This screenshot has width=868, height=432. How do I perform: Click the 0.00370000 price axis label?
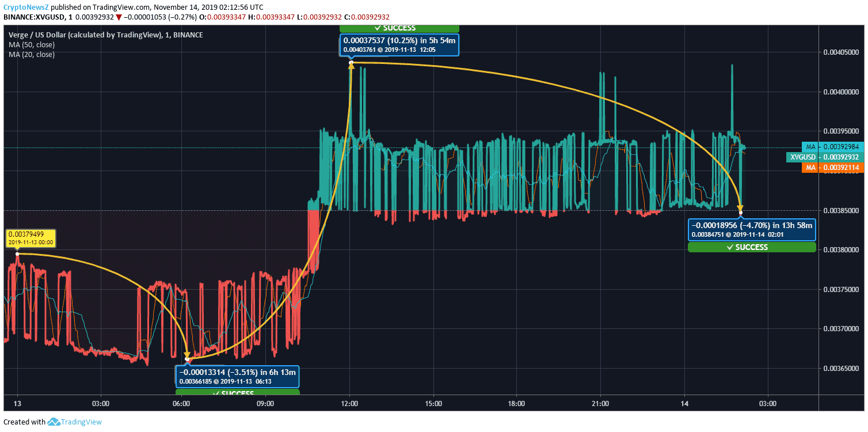tap(841, 329)
